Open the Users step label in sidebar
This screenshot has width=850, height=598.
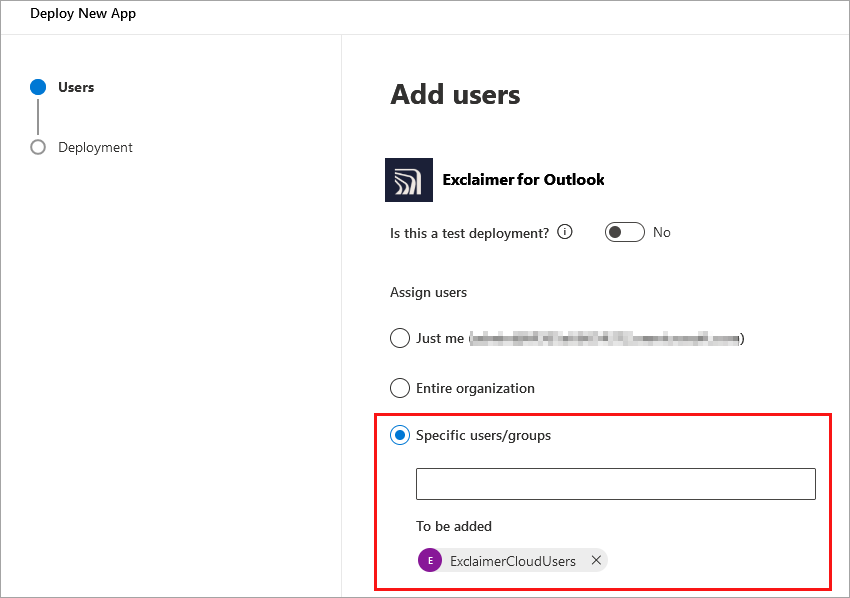[x=76, y=87]
